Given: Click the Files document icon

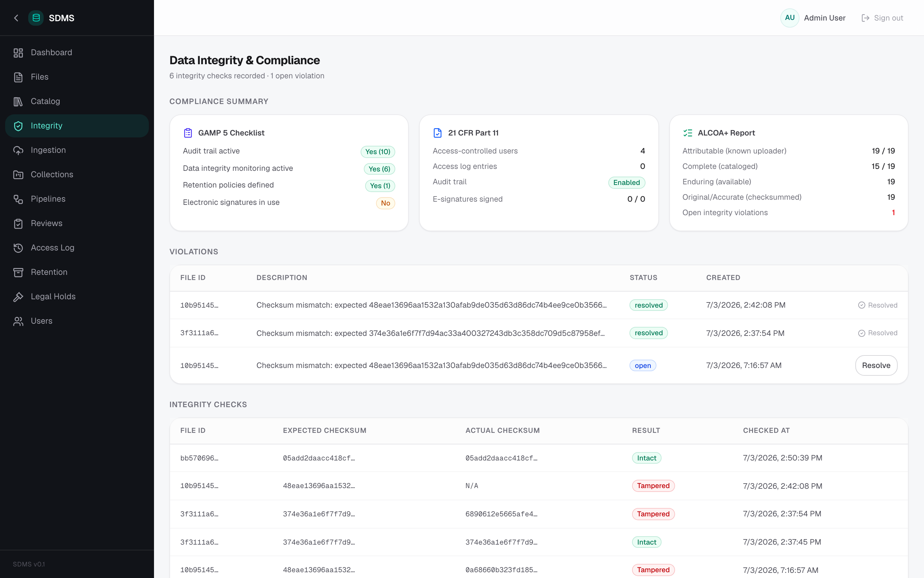Looking at the screenshot, I should tap(18, 77).
